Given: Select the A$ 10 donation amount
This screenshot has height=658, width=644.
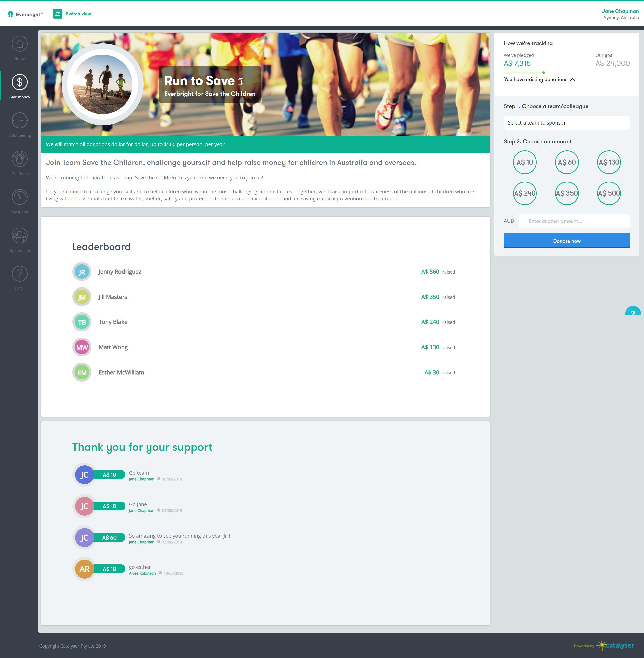Looking at the screenshot, I should coord(525,162).
